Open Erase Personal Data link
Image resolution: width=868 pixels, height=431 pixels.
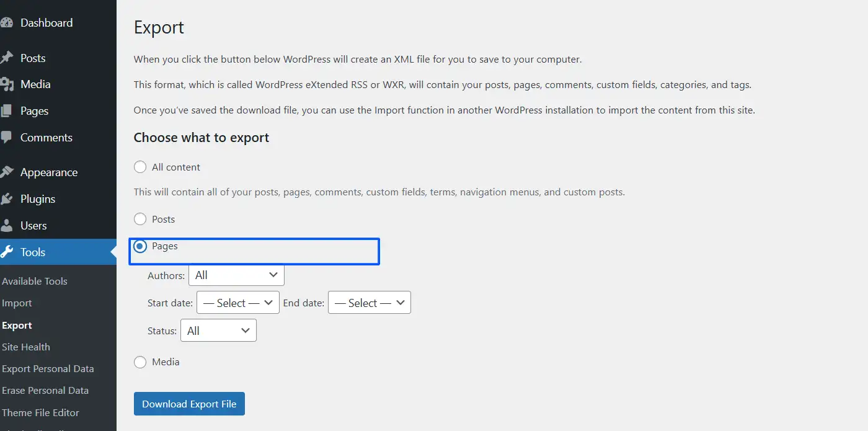pyautogui.click(x=45, y=390)
